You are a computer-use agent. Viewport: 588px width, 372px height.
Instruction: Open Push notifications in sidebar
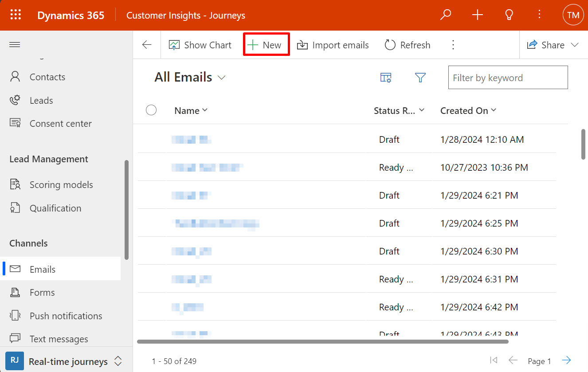(x=66, y=316)
